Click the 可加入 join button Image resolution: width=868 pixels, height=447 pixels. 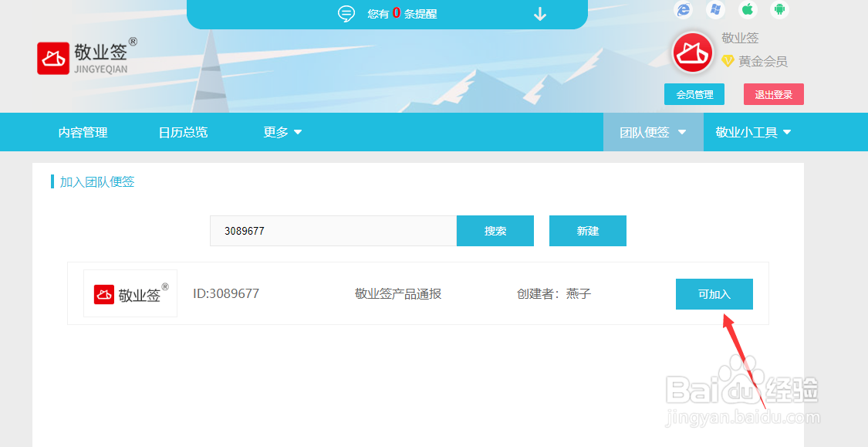pyautogui.click(x=714, y=294)
